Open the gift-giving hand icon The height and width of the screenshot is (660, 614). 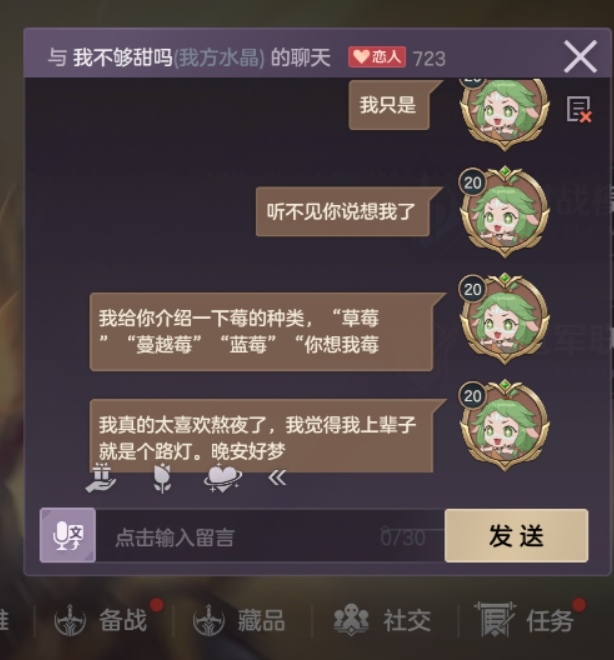coord(101,478)
